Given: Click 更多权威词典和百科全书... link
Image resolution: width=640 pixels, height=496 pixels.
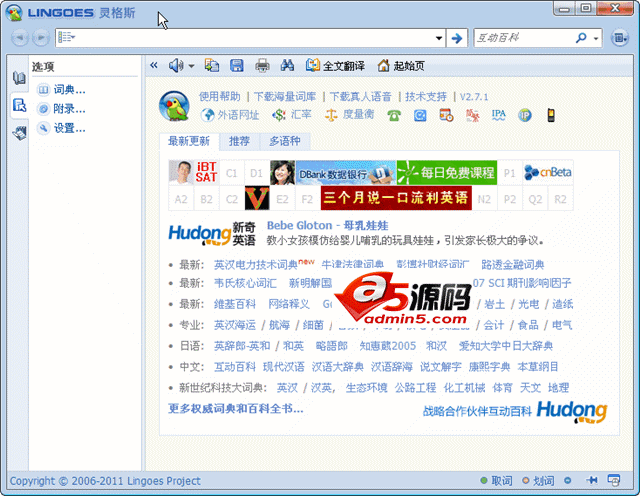Looking at the screenshot, I should tap(236, 409).
